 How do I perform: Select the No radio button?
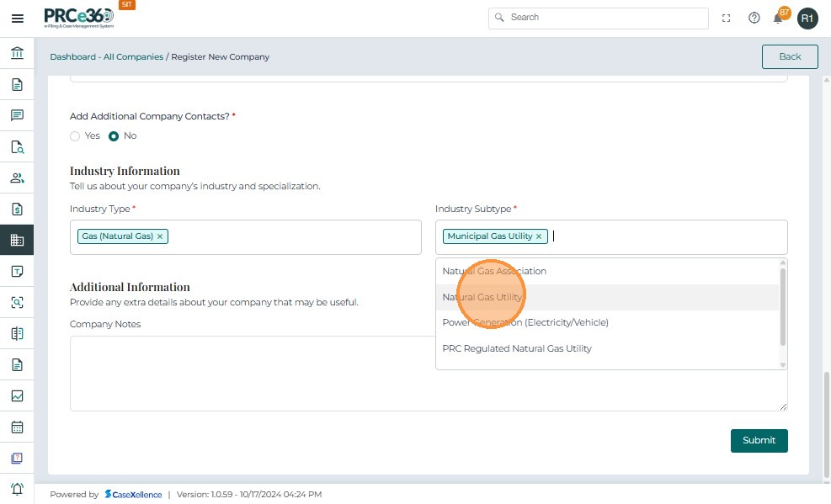pyautogui.click(x=114, y=136)
